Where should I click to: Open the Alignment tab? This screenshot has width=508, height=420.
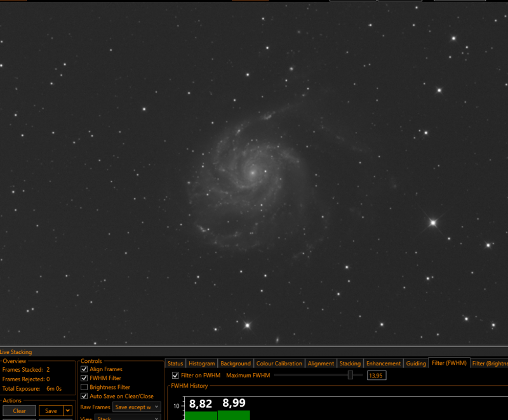(x=321, y=364)
